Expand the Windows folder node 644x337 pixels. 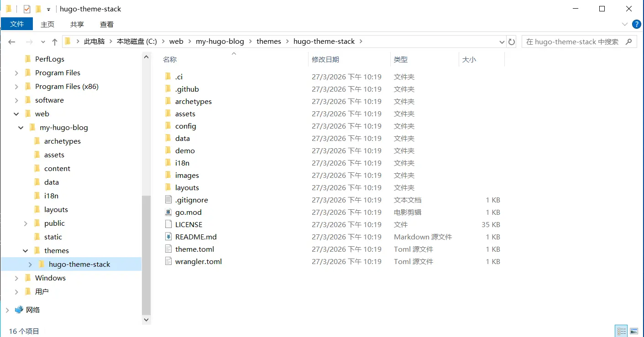tap(16, 278)
